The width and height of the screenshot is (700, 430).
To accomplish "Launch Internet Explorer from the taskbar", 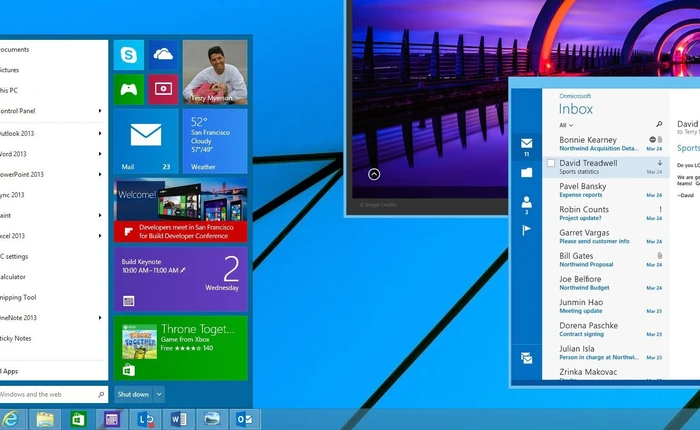I will [x=11, y=419].
